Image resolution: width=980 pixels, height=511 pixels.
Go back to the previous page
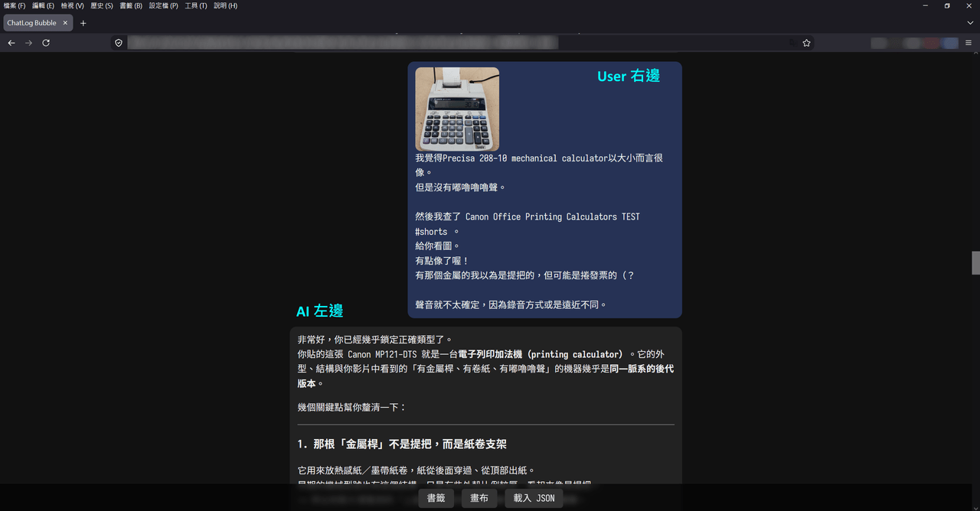pos(11,43)
